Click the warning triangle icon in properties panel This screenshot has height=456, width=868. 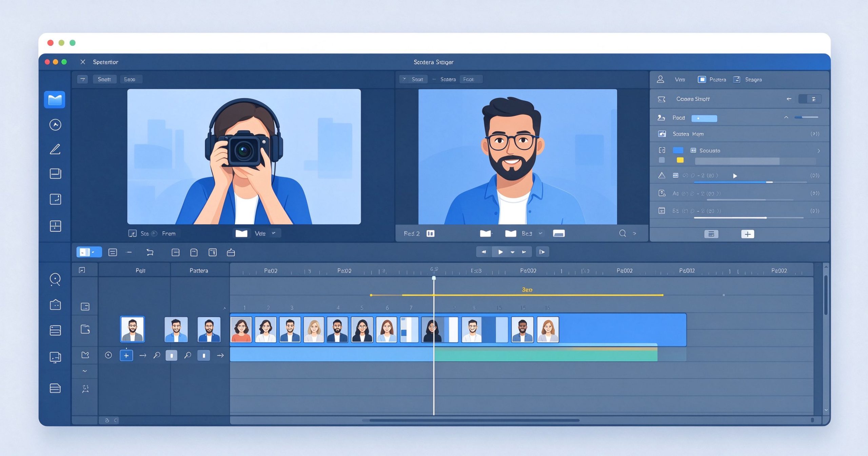point(662,175)
